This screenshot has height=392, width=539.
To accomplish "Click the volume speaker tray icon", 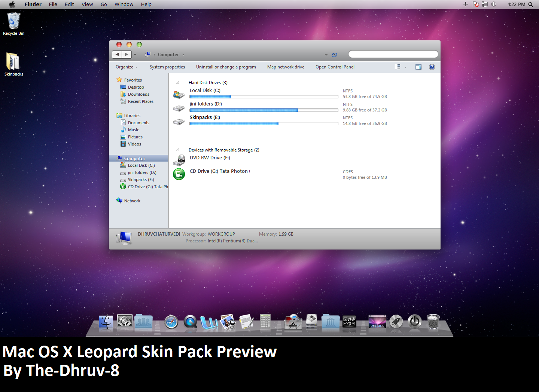I will tap(494, 4).
